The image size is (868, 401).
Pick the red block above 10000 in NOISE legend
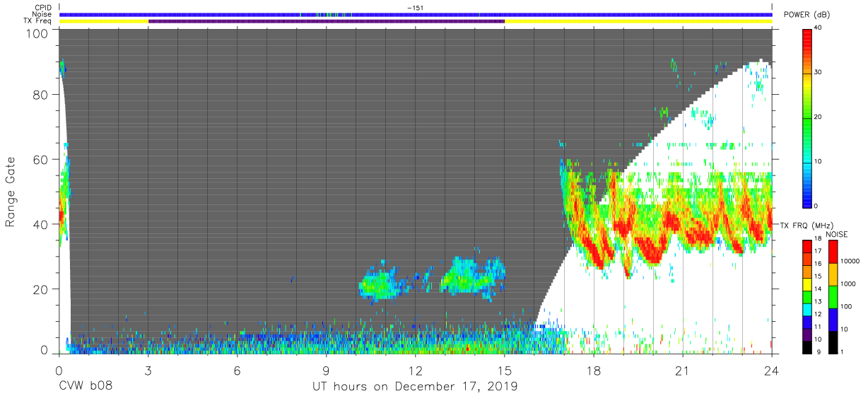pos(833,251)
